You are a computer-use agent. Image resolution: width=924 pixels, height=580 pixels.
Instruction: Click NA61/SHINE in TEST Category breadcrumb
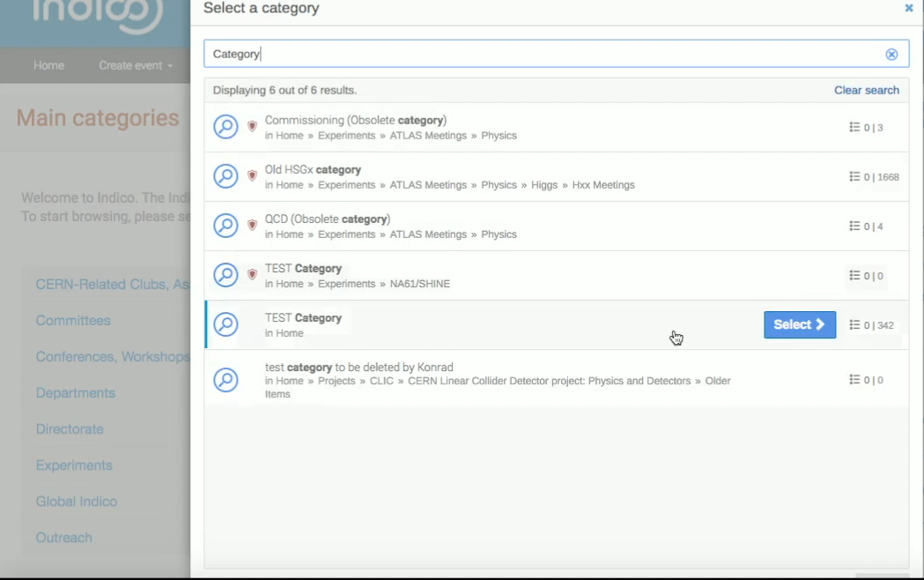(x=419, y=284)
